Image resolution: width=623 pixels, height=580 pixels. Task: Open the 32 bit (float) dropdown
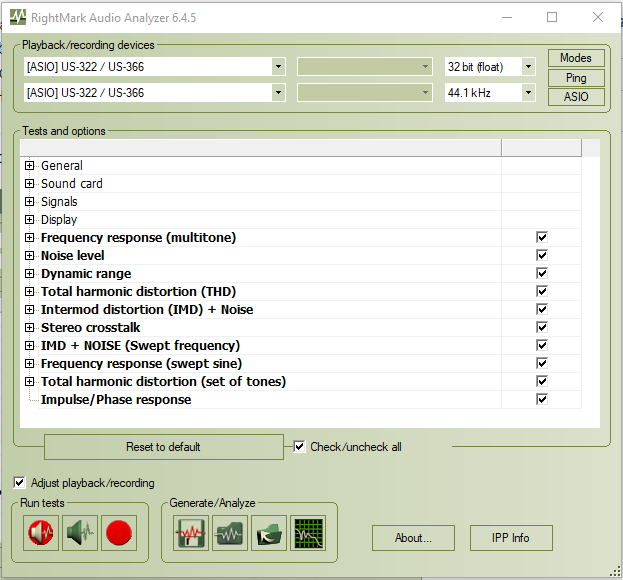pos(528,66)
